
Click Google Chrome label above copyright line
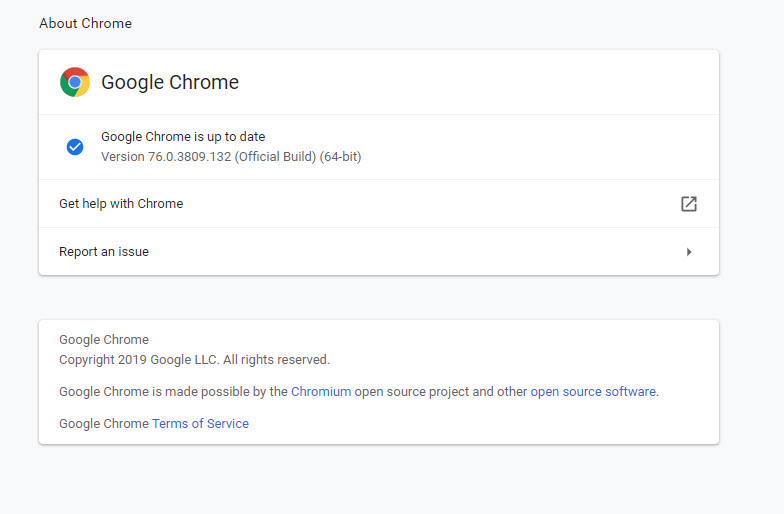(104, 340)
